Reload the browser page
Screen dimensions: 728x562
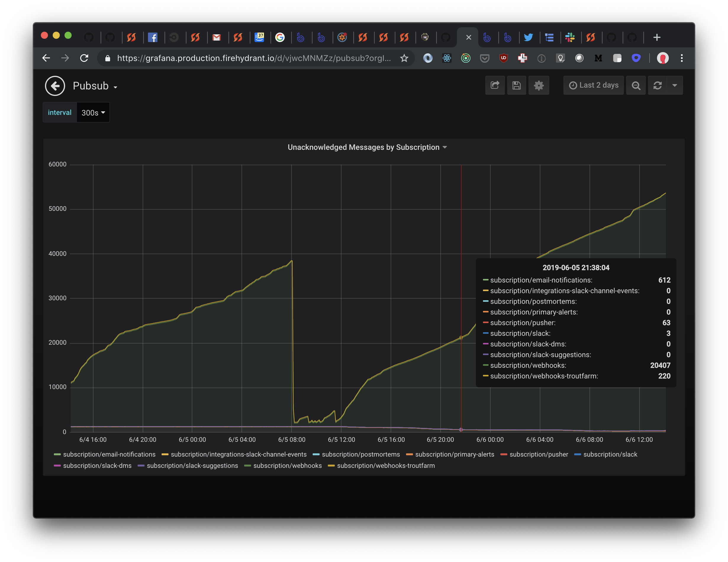pyautogui.click(x=84, y=58)
